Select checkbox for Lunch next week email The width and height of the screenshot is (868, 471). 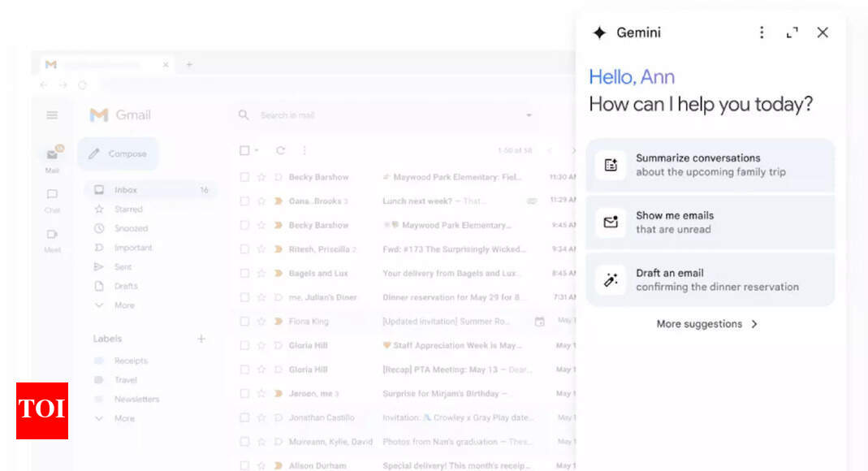(244, 201)
